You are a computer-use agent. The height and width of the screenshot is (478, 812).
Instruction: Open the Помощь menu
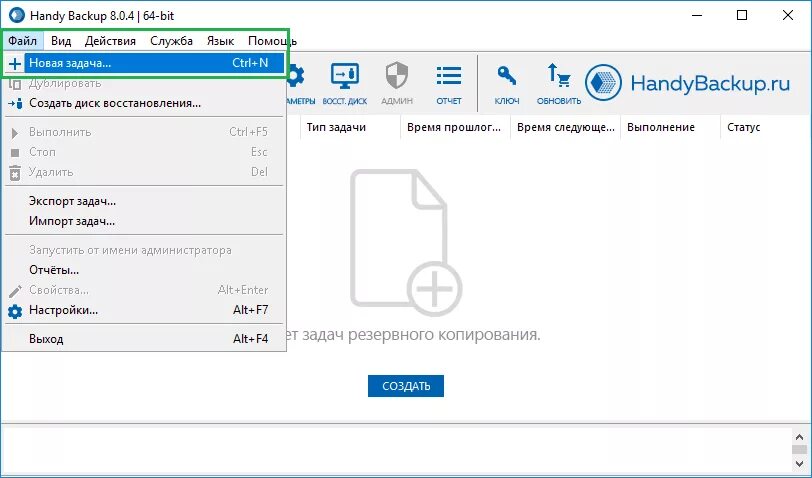click(272, 41)
